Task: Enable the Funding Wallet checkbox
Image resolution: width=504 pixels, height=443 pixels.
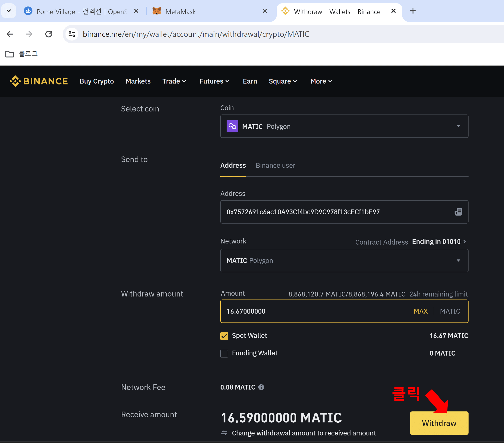Action: [224, 353]
